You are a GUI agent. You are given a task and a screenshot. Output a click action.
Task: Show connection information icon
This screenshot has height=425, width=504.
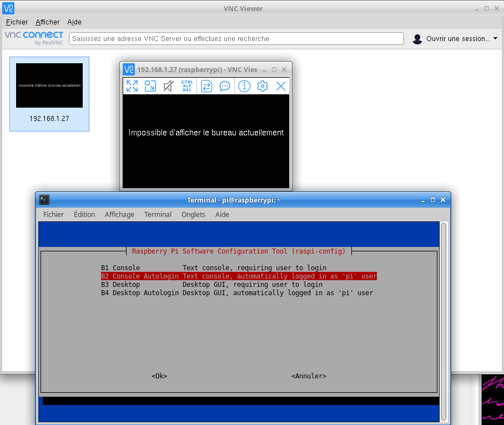click(244, 86)
